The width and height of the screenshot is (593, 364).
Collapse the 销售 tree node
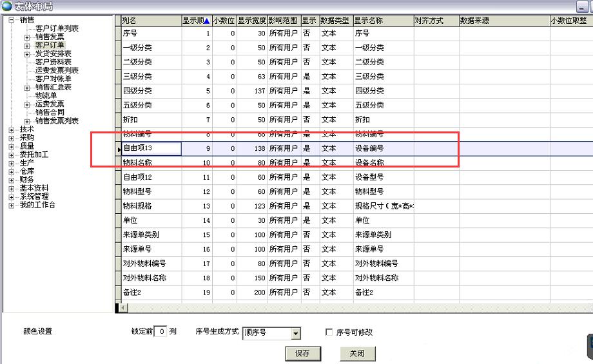coord(12,20)
